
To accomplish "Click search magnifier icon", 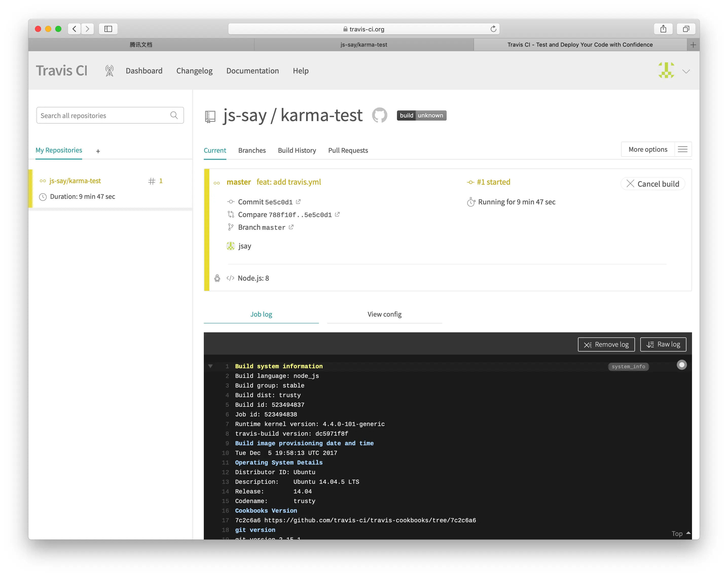I will pos(174,116).
